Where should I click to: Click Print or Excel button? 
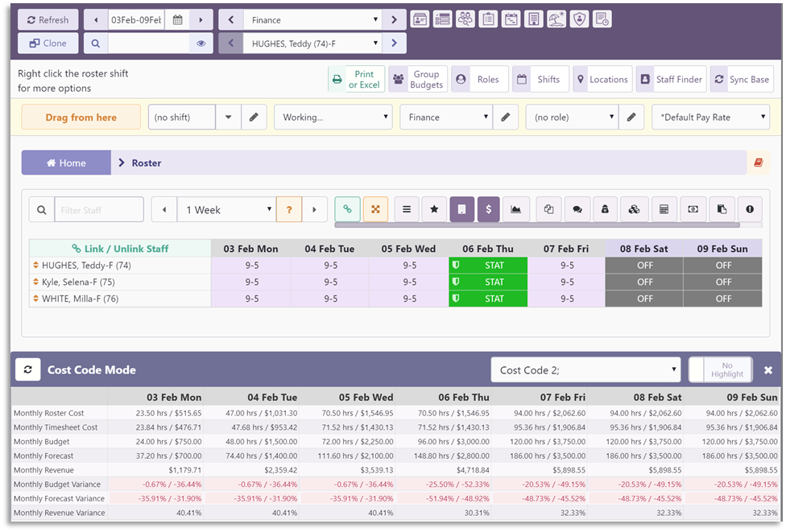pyautogui.click(x=357, y=79)
